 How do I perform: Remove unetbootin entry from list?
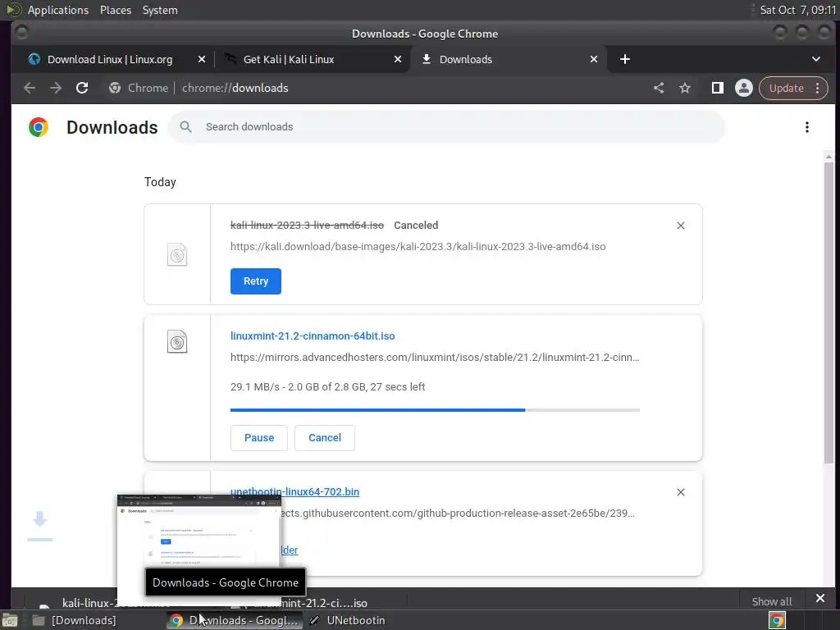(x=680, y=492)
